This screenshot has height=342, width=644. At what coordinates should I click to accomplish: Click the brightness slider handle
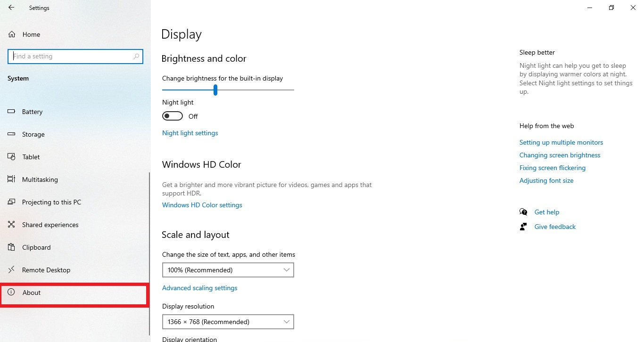[215, 90]
